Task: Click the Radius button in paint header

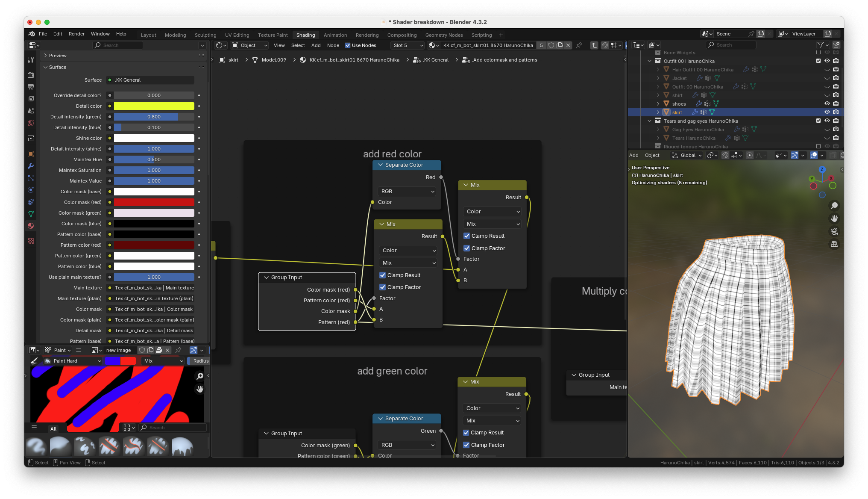Action: point(200,361)
